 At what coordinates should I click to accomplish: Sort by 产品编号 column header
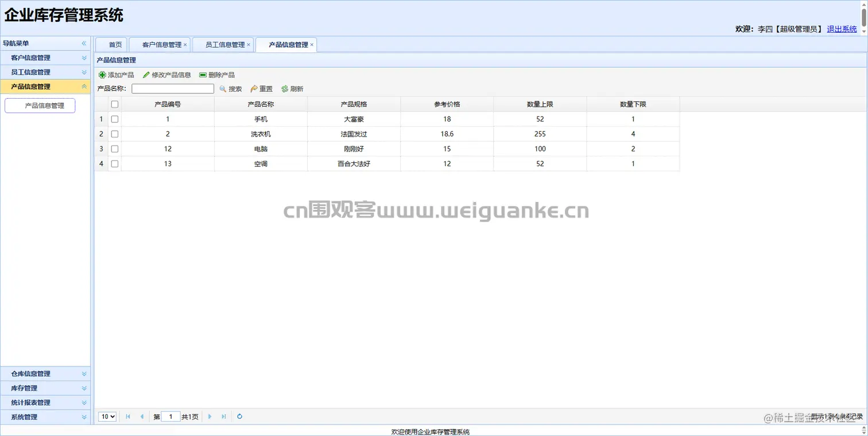[x=168, y=104]
